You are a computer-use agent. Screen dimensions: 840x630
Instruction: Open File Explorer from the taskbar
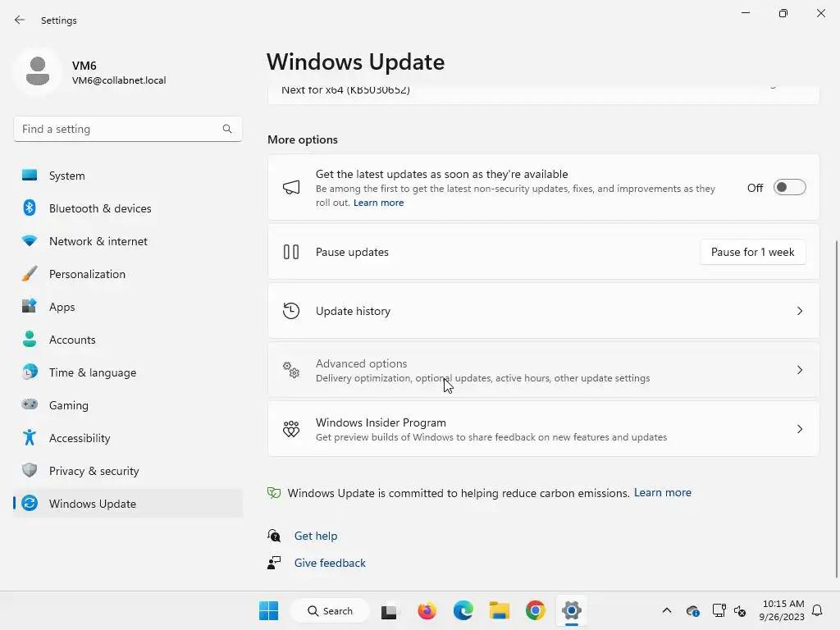[x=500, y=610]
